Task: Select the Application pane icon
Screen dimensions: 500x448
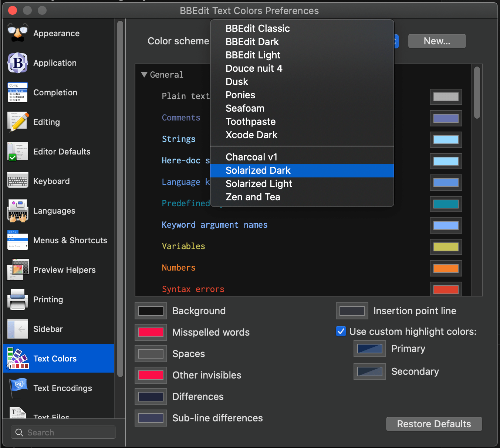Action: (18, 63)
